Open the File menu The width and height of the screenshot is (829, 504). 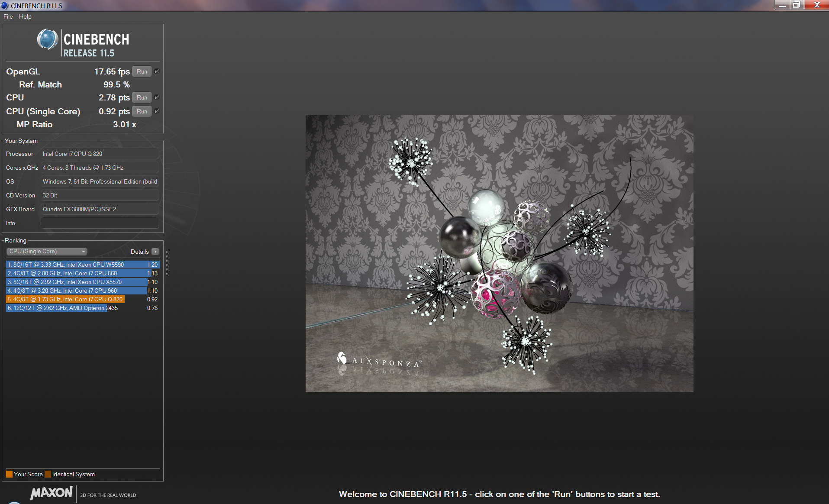[8, 16]
